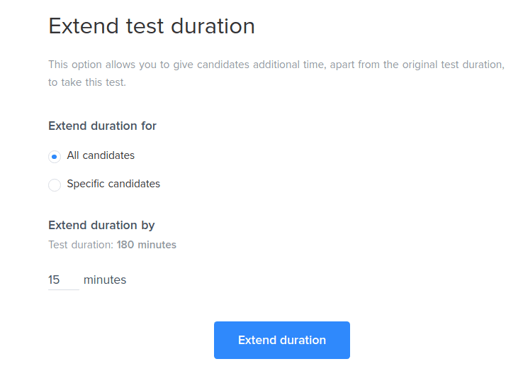This screenshot has height=381, width=523.
Task: Select the All candidates radio button
Action: coord(54,156)
